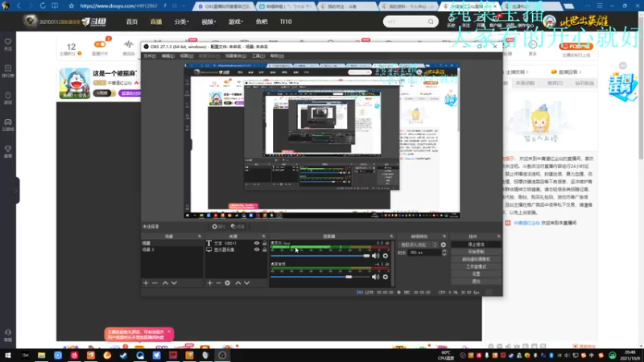Open the Edit menu in OBS
The image size is (644, 362).
point(168,56)
